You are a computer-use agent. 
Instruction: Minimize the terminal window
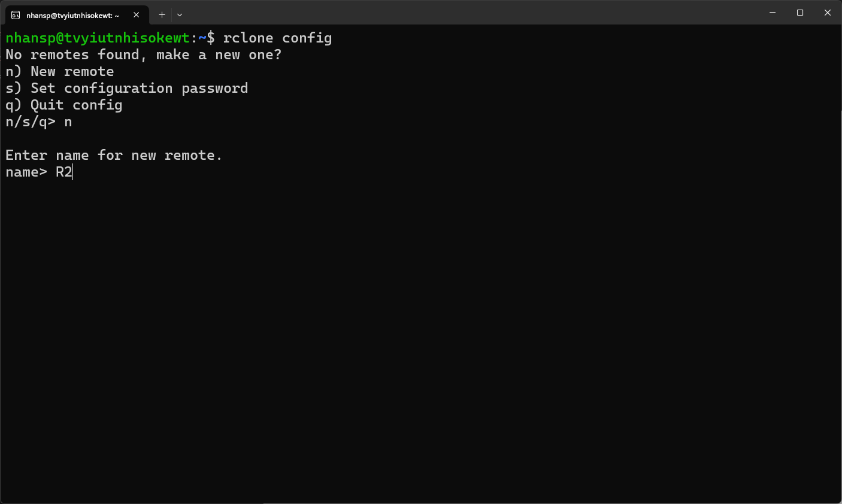[773, 13]
